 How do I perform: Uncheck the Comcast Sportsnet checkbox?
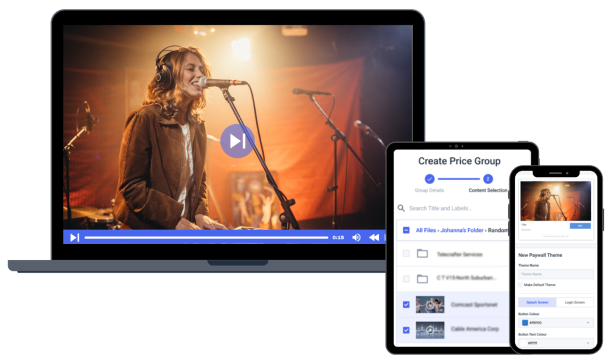[406, 304]
